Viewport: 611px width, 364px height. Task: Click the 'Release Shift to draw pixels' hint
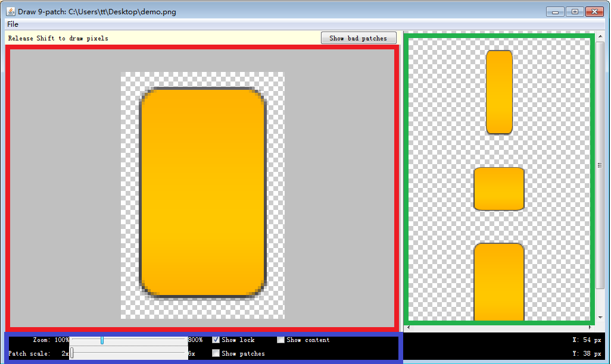tap(58, 38)
